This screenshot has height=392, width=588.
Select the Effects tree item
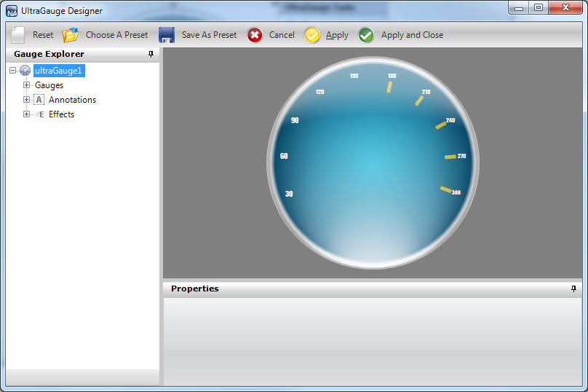(61, 114)
